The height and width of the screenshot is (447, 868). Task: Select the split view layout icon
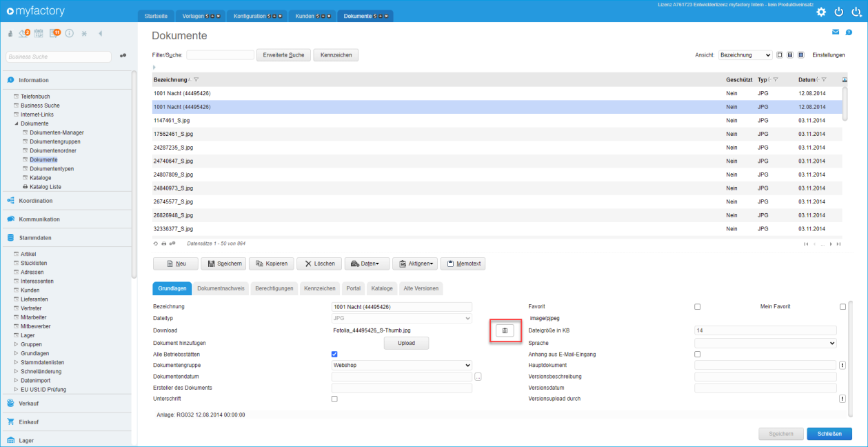pos(790,55)
